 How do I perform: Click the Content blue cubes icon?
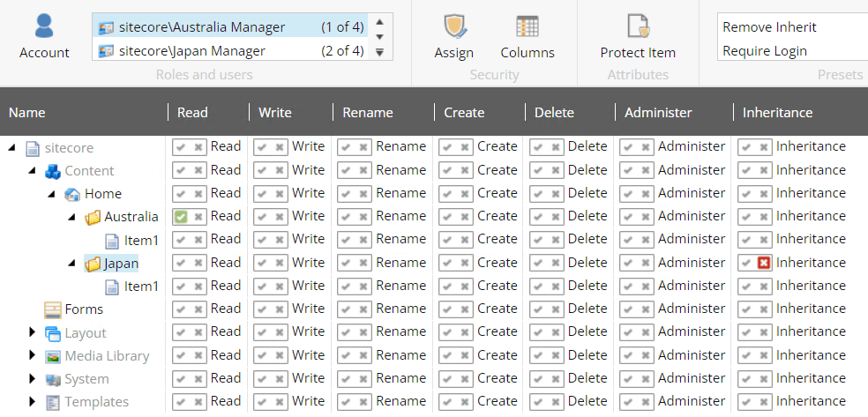coord(53,171)
